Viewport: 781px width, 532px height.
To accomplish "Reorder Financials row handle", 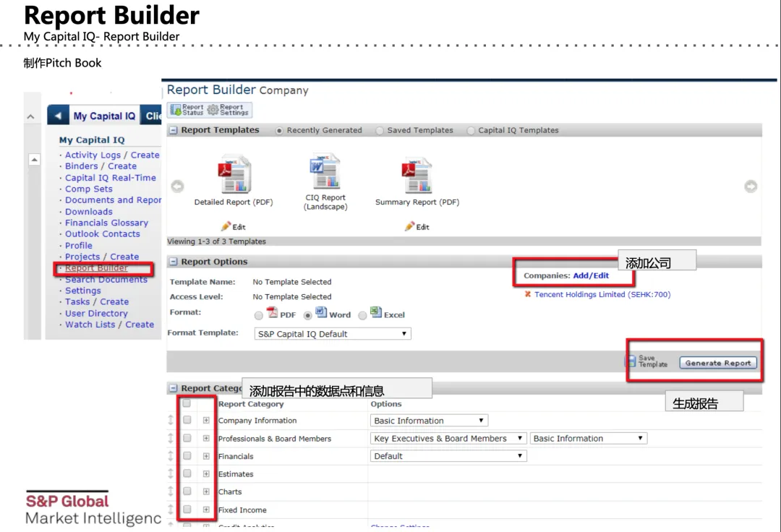I will coord(171,456).
